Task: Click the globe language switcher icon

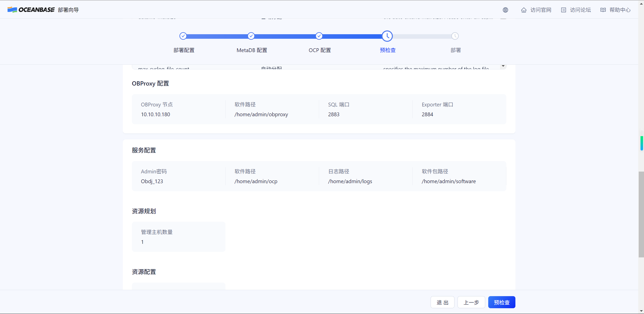Action: click(505, 10)
